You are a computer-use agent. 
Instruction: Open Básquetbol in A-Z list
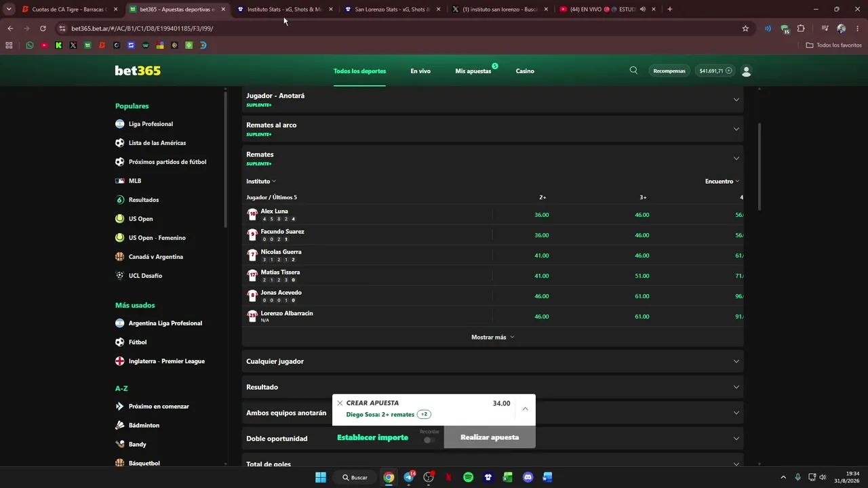tap(144, 464)
